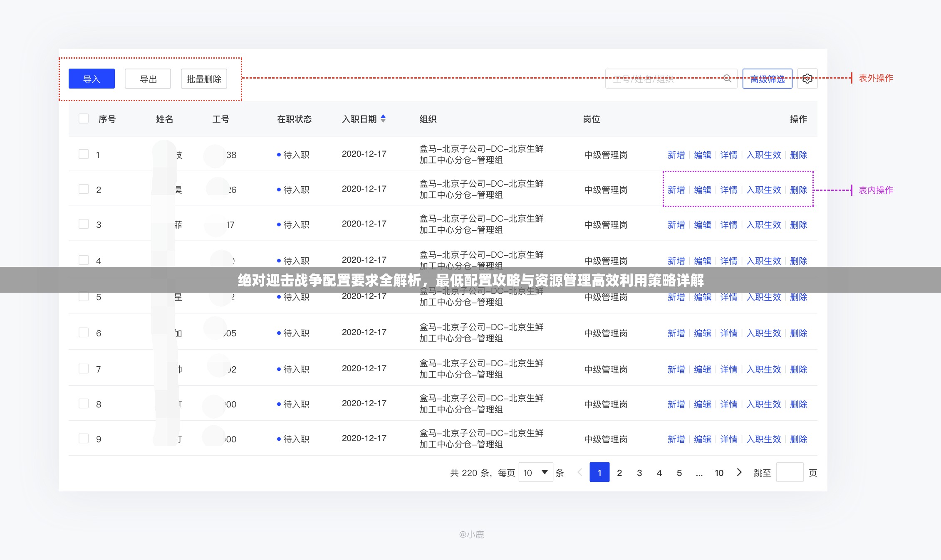Click 详情 in row 8
Screen dimensions: 941x560
click(729, 404)
